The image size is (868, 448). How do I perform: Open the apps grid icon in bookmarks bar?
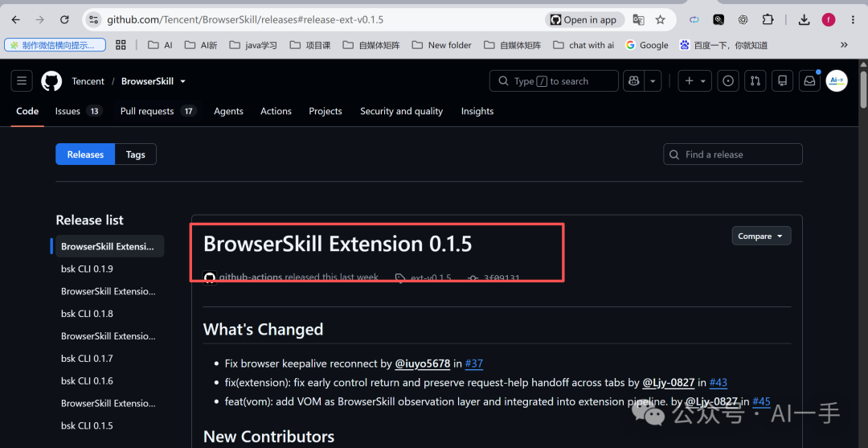coord(121,45)
